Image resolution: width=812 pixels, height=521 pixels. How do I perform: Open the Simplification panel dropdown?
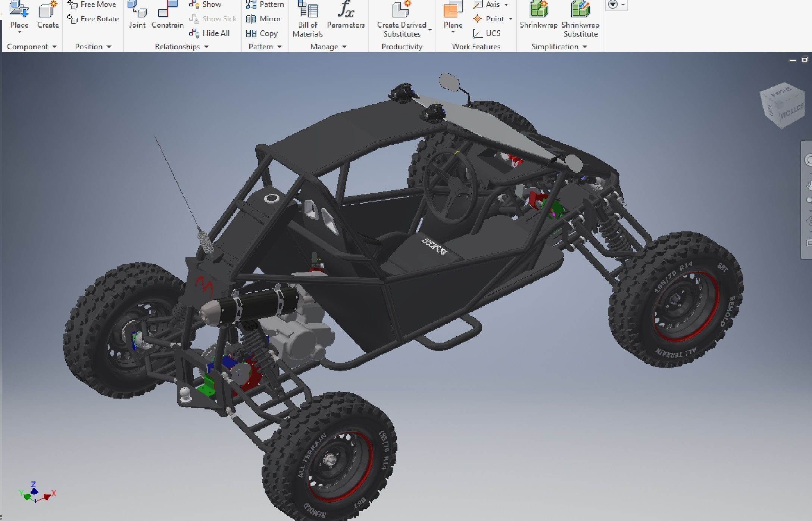click(x=585, y=47)
